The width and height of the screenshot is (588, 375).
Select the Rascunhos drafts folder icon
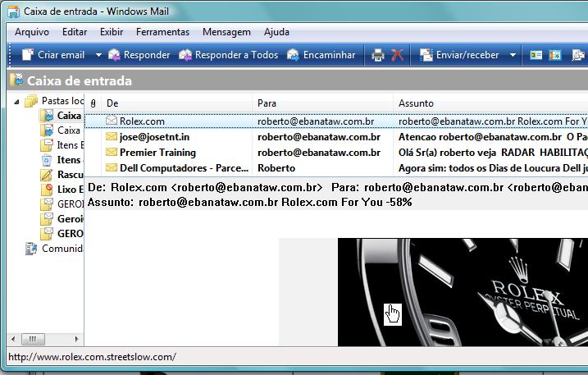48,175
